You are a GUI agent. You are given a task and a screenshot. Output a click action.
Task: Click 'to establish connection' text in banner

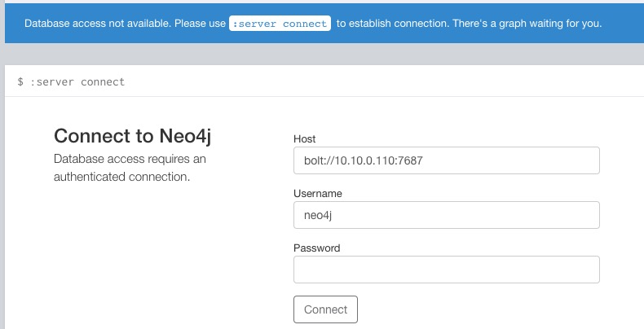pos(393,24)
